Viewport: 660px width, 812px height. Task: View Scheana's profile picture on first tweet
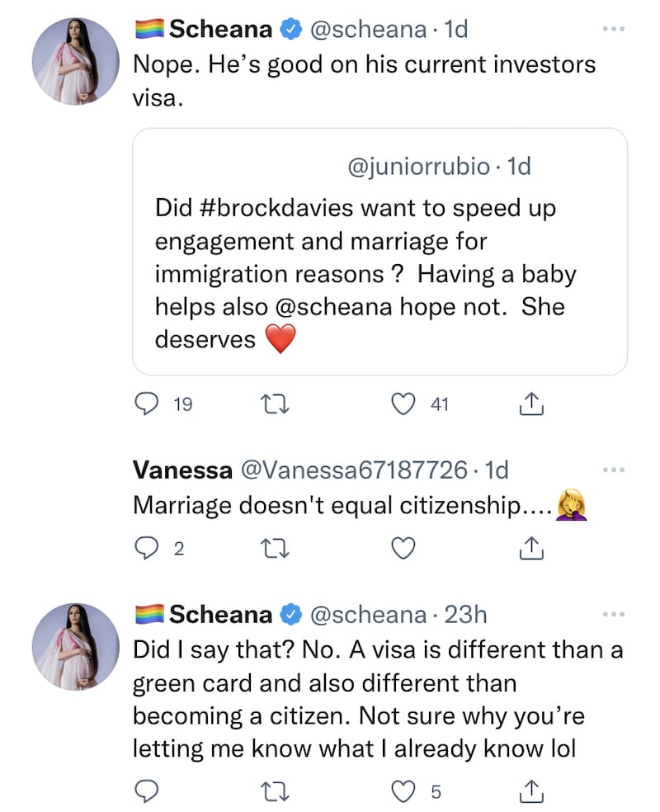point(76,60)
